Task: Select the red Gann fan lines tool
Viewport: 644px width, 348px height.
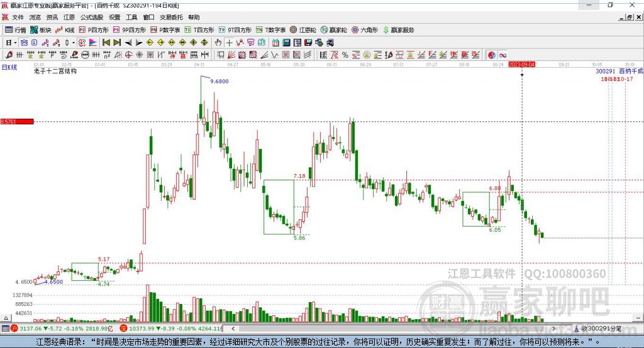Action: [231, 55]
